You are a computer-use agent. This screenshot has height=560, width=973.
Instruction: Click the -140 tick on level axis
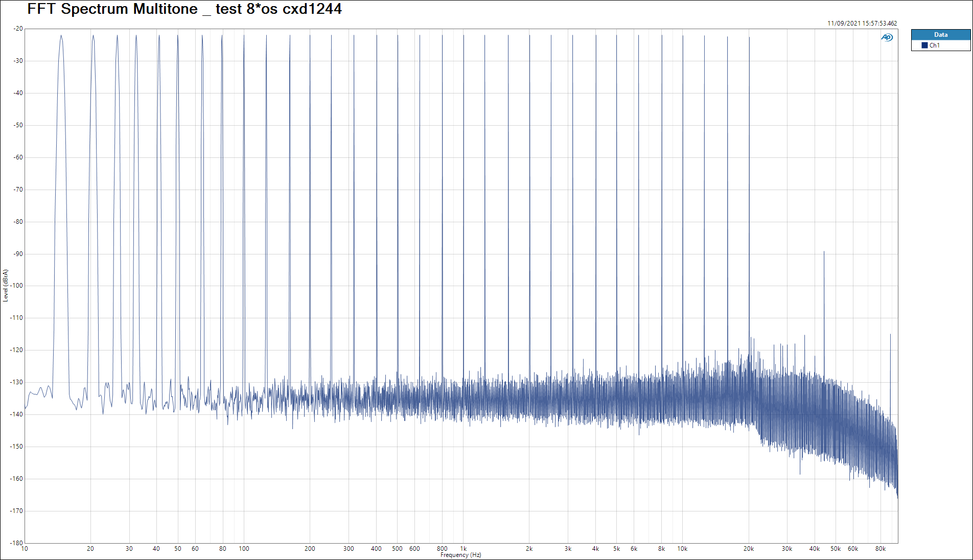pyautogui.click(x=17, y=414)
